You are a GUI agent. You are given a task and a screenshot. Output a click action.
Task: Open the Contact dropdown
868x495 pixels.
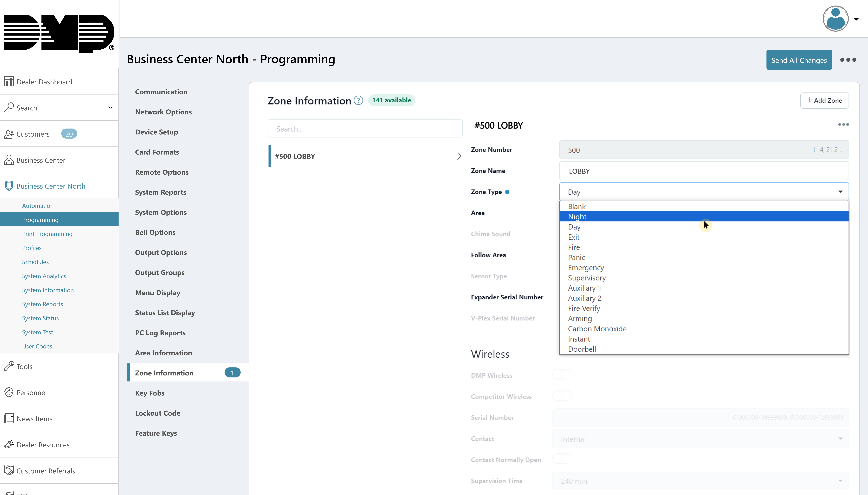point(701,439)
